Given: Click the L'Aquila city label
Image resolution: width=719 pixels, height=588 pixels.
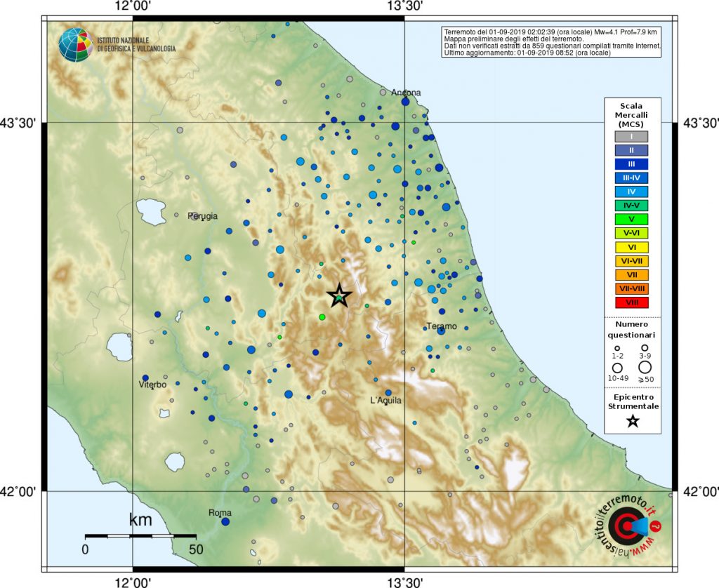Looking at the screenshot, I should pyautogui.click(x=385, y=401).
